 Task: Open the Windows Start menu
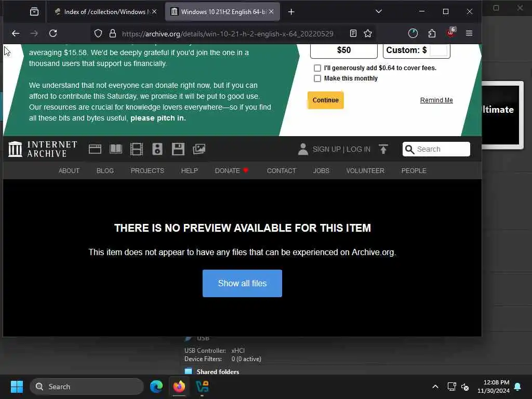[17, 387]
